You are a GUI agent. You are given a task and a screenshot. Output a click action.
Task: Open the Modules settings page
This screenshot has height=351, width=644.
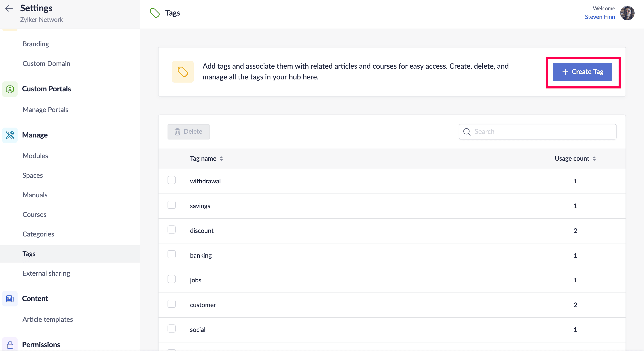tap(35, 156)
